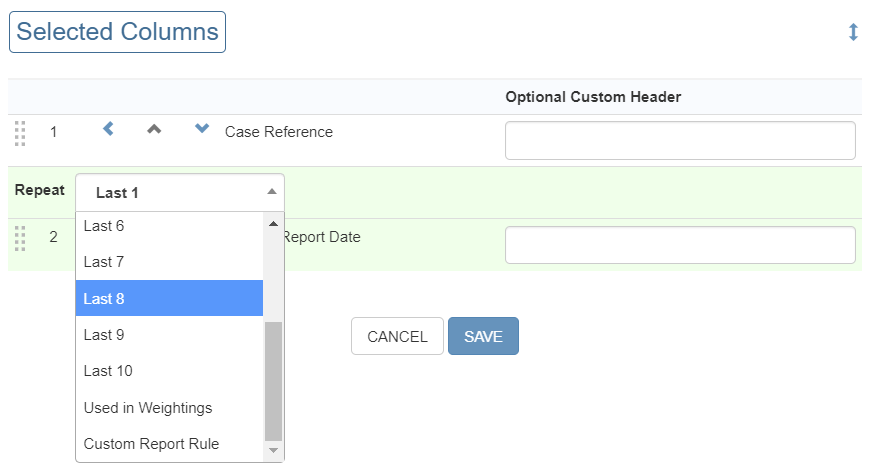Click the drag handle on row 2
Viewport: 880px width, 472px height.
pos(20,239)
